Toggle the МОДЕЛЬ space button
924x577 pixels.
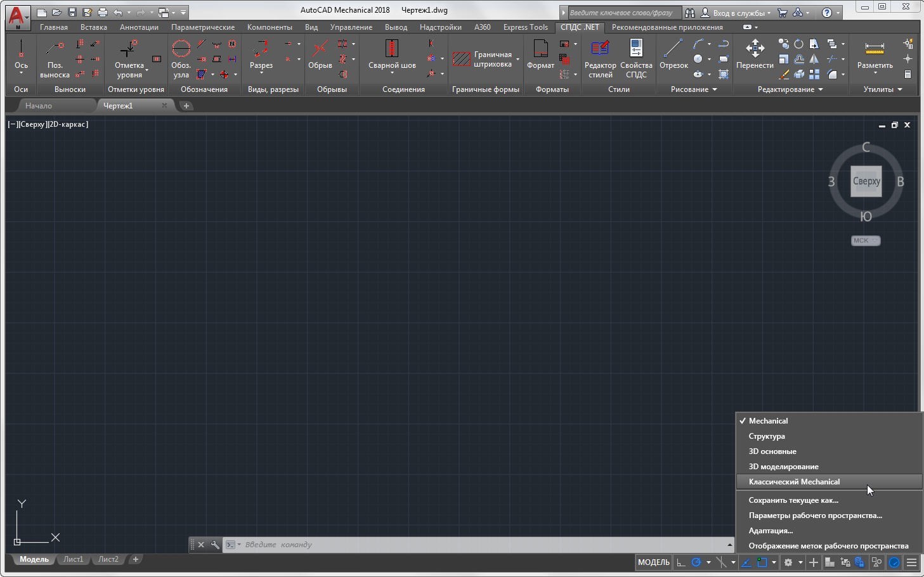[x=653, y=562]
